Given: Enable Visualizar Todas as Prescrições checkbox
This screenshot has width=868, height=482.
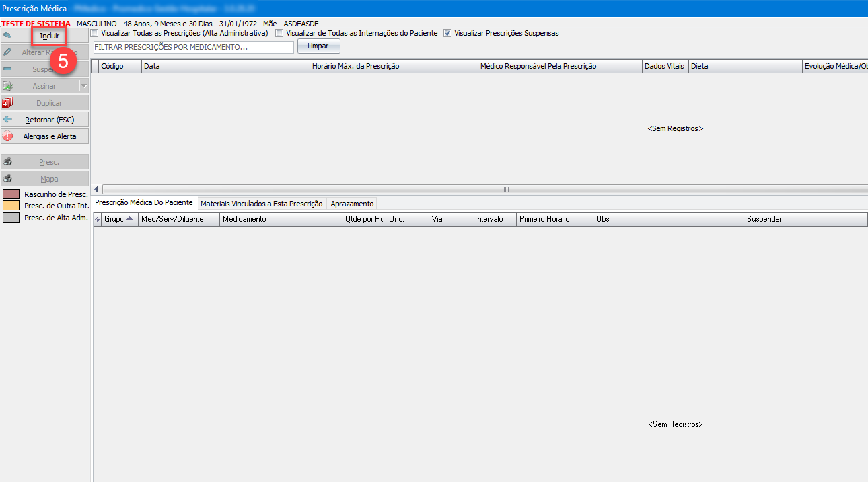Looking at the screenshot, I should coord(95,33).
